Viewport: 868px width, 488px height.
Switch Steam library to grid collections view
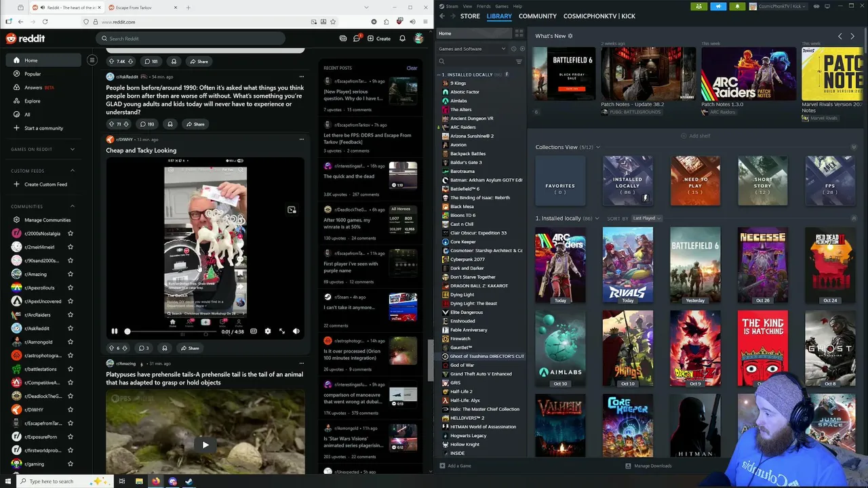[x=519, y=33]
